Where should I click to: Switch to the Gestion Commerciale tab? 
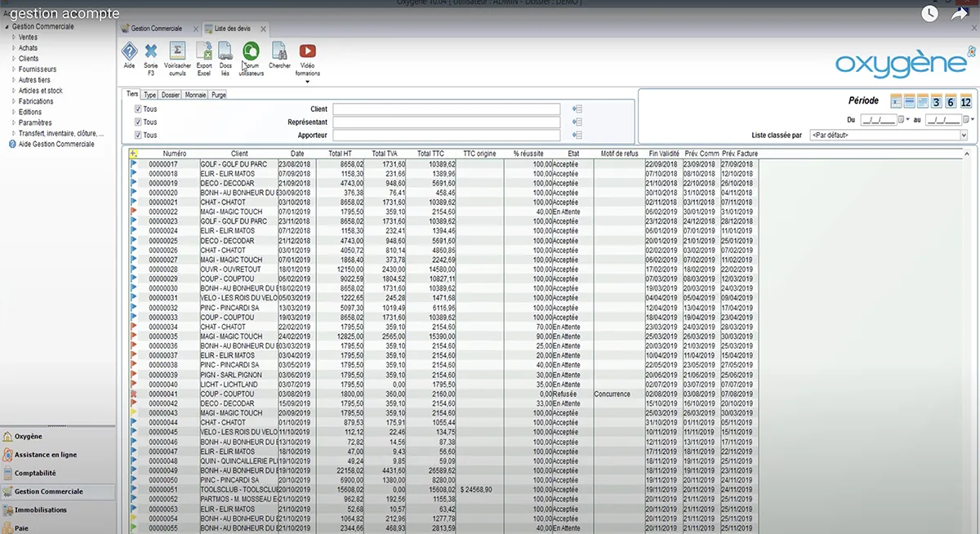pos(158,28)
